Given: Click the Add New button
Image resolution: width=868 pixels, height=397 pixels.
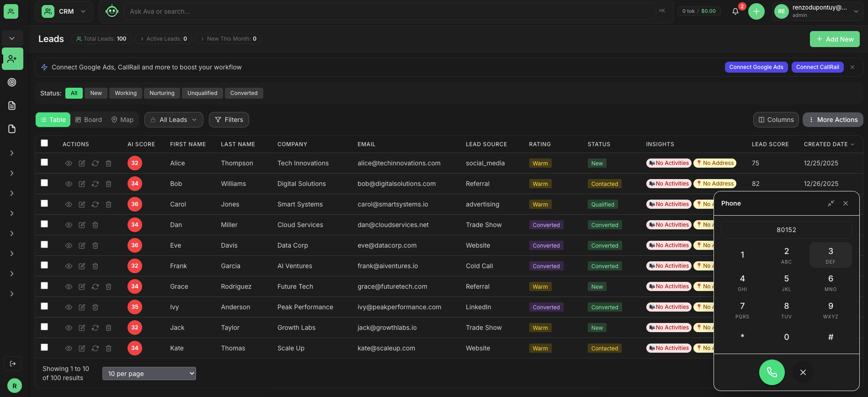Looking at the screenshot, I should click(x=835, y=39).
